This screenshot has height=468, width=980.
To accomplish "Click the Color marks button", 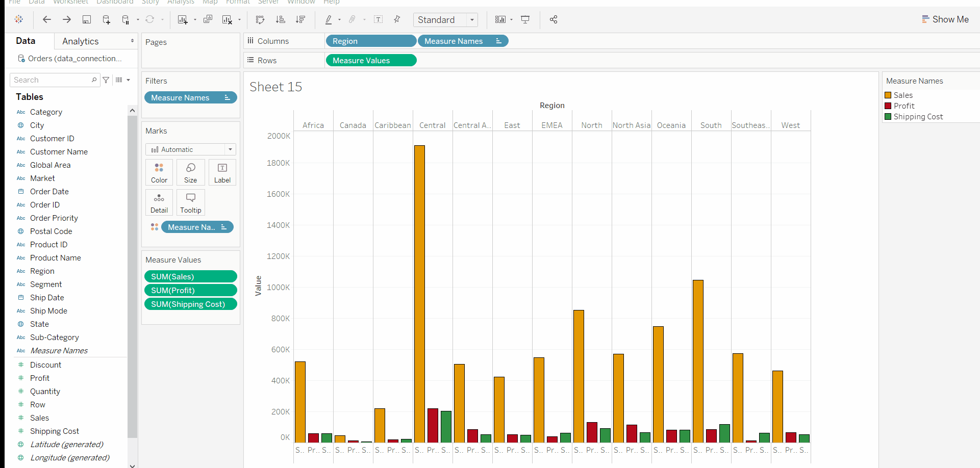I will coord(159,172).
